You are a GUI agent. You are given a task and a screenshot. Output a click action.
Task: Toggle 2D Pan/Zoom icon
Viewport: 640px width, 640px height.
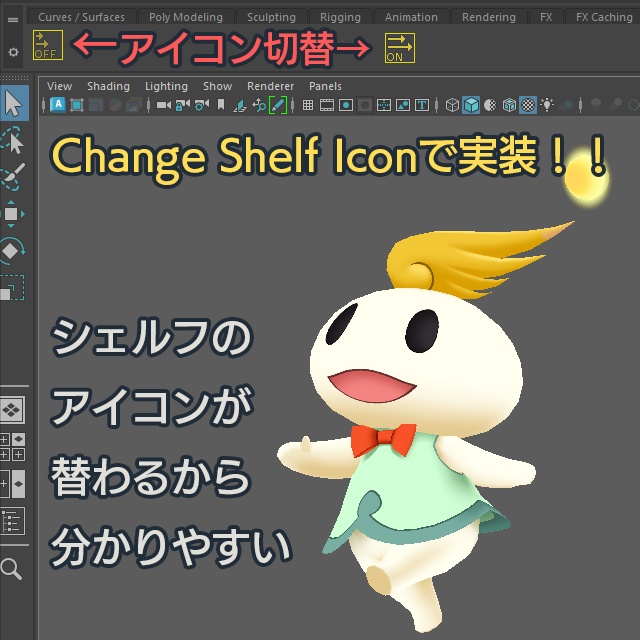click(259, 105)
